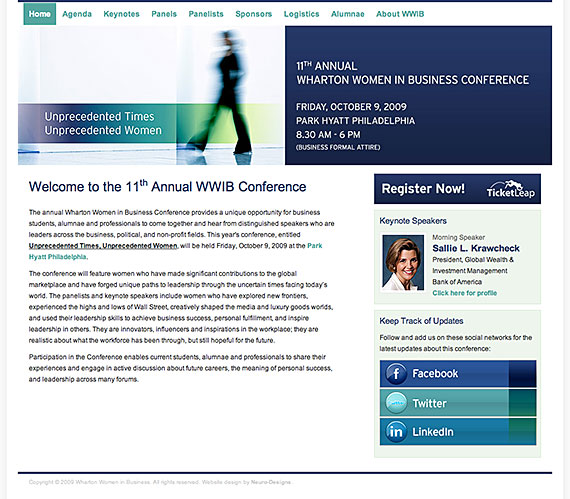Click 'WHARTON WOMEN IN BUSINESS CONFERENCE' title
The image size is (570, 499).
pos(413,80)
